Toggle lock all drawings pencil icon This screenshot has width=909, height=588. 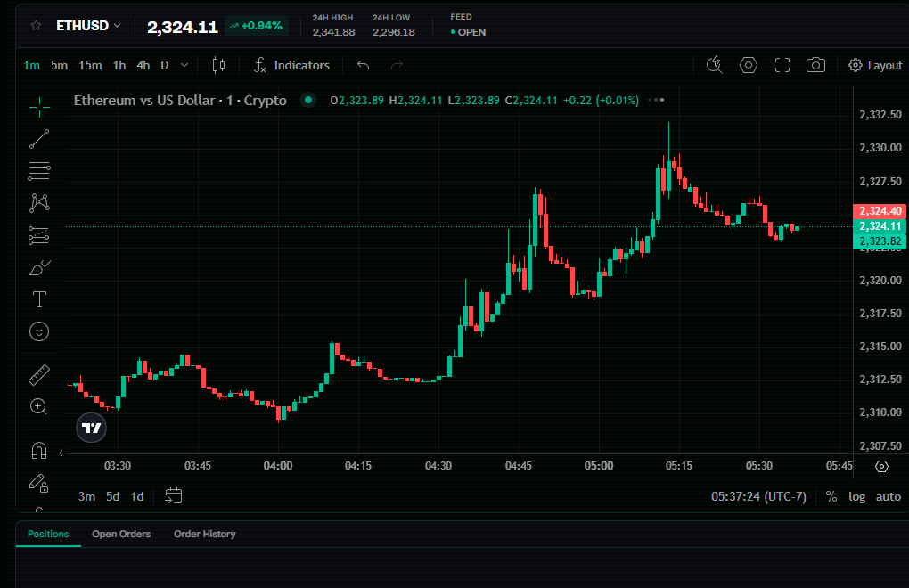(x=39, y=483)
